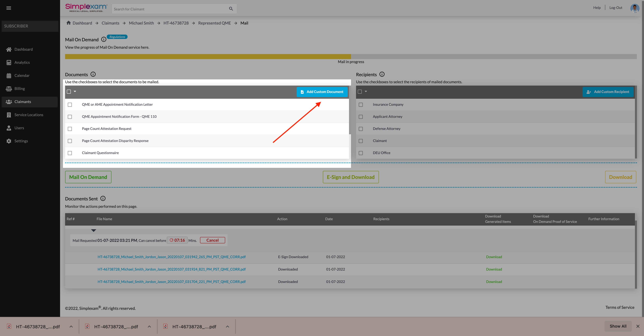Open user profile avatar
Image resolution: width=644 pixels, height=336 pixels.
coord(634,8)
